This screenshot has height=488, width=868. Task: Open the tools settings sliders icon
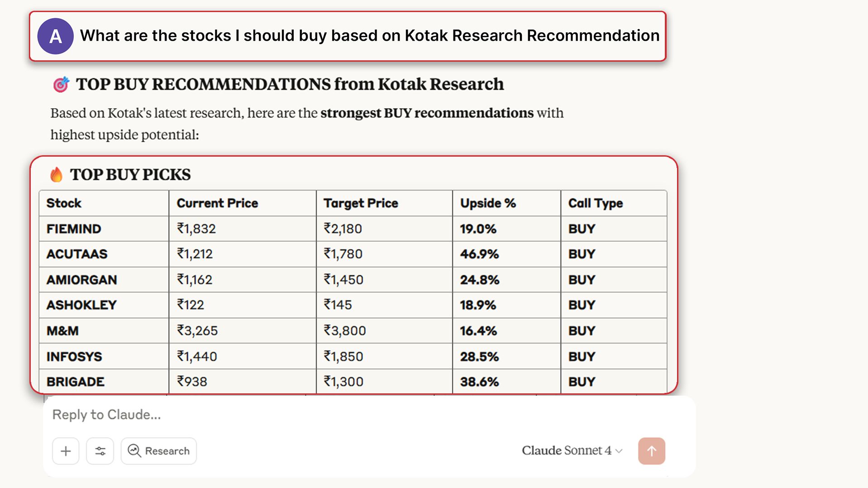click(100, 451)
